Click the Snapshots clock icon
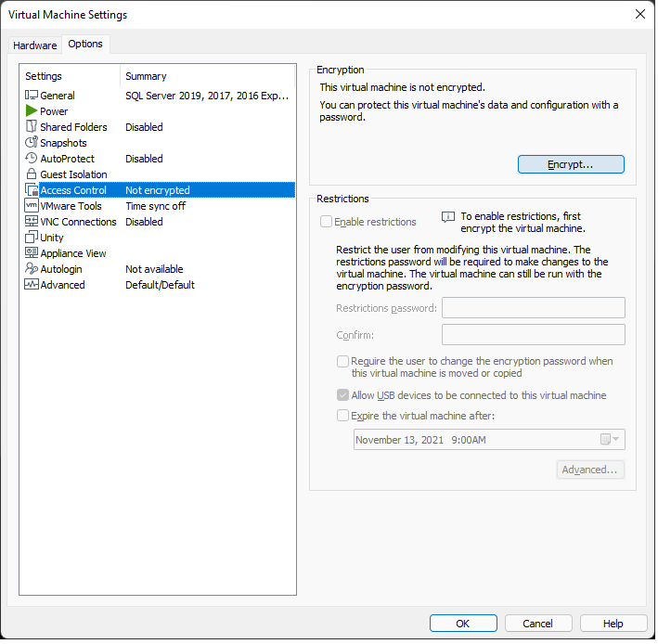The height and width of the screenshot is (644, 658). pyautogui.click(x=32, y=143)
